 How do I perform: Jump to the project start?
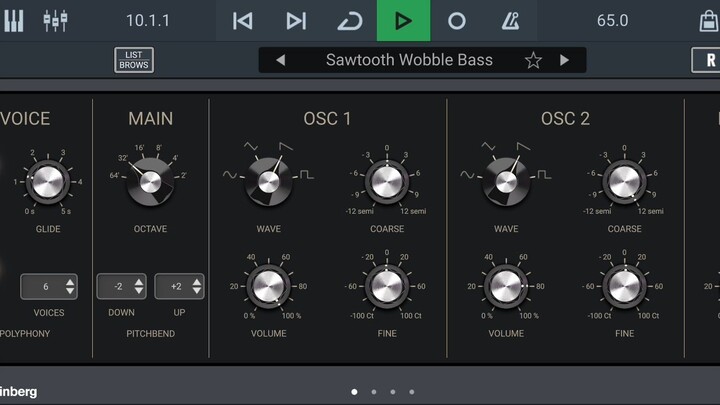242,20
